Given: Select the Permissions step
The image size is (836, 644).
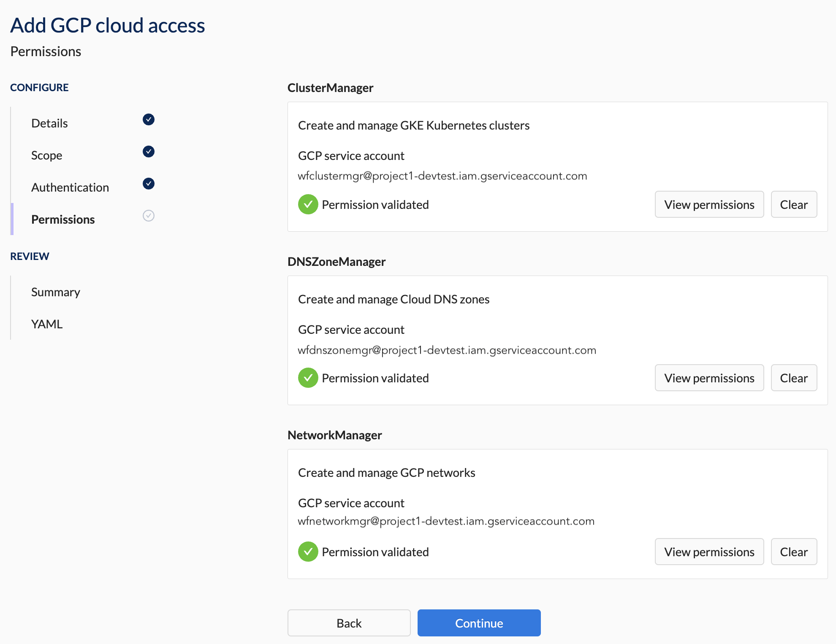Looking at the screenshot, I should (x=63, y=219).
